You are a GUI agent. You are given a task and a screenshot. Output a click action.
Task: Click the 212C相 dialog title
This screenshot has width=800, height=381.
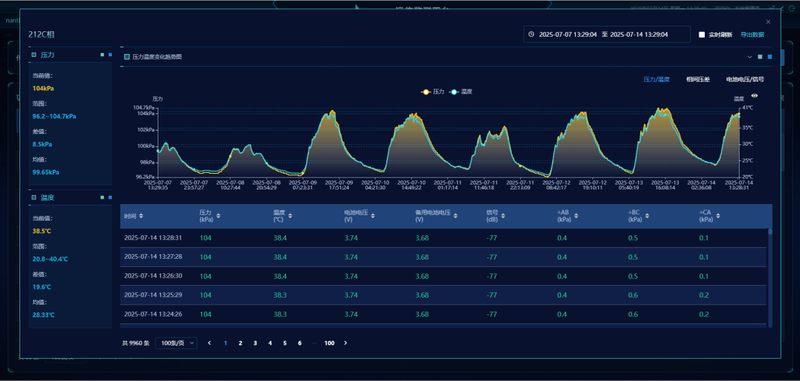pos(41,35)
